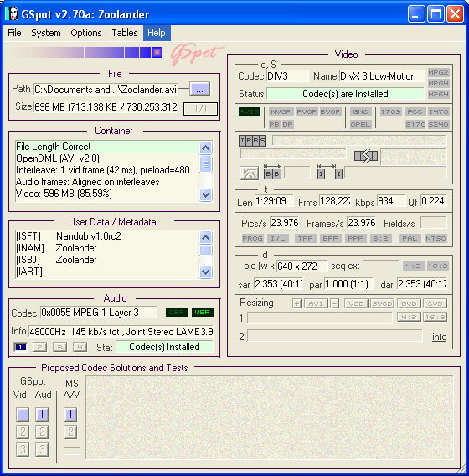This screenshot has width=469, height=476.
Task: Click the TFF indicator
Action: (305, 238)
